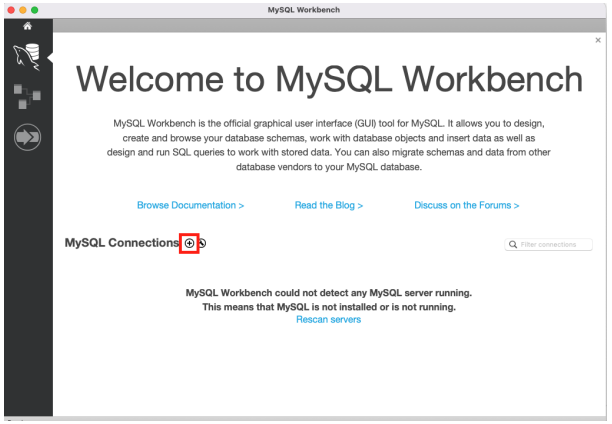The width and height of the screenshot is (612, 424).
Task: Click the MySQL Connections heading
Action: click(122, 243)
